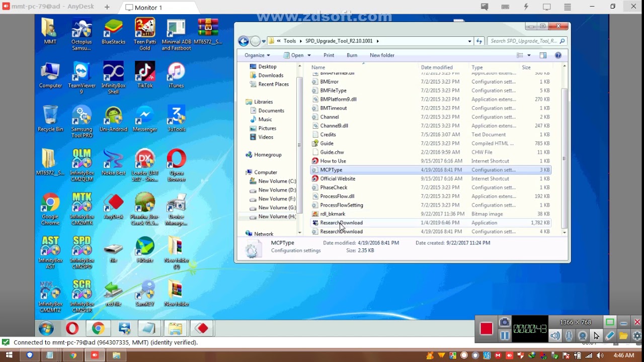644x362 pixels.
Task: Toggle system audio capture speaker button
Action: [555, 336]
